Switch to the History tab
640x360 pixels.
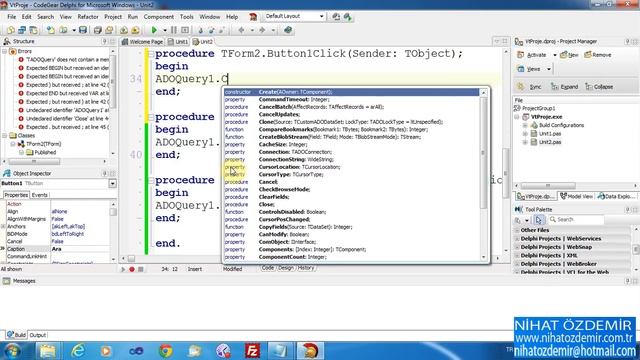click(306, 268)
